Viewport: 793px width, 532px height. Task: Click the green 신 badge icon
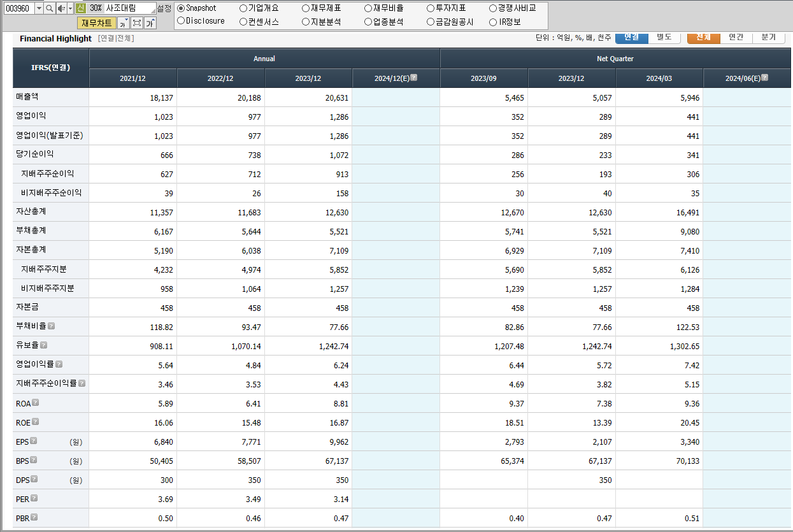tap(80, 8)
